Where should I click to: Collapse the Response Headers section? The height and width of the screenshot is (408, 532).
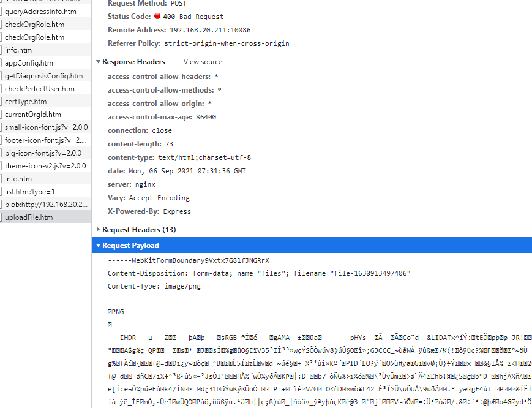[x=98, y=62]
